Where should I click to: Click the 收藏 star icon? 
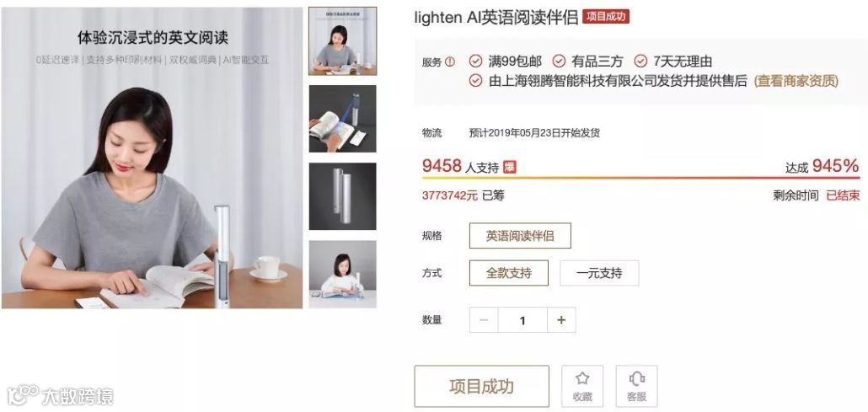pyautogui.click(x=581, y=379)
